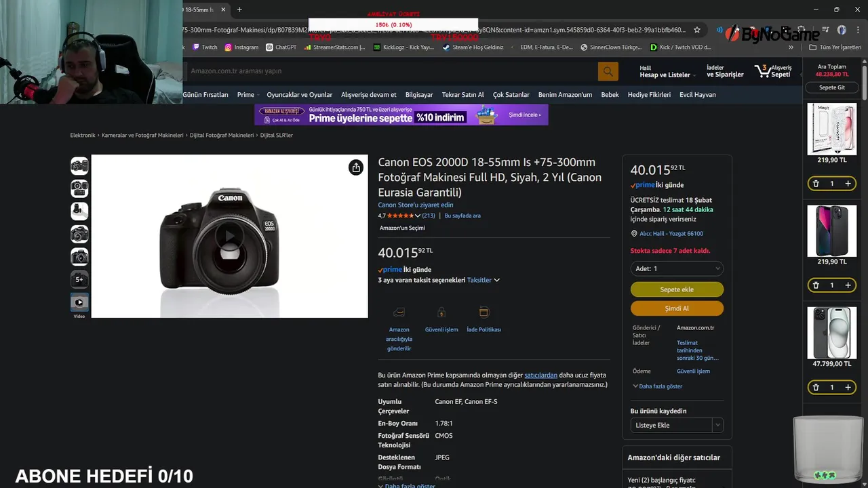Expand Daha fazla göster in seller info
Viewport: 868px width, 488px height.
pos(657,386)
